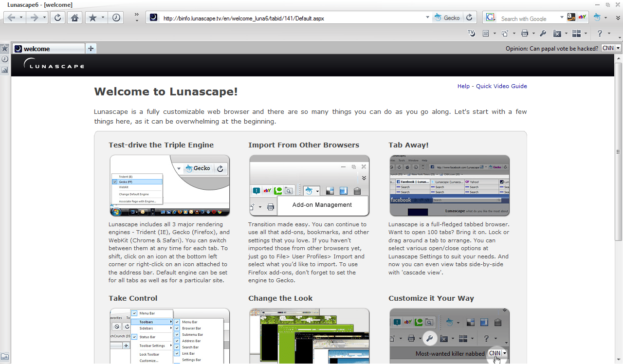
Task: Open search box history dropdown arrow
Action: click(x=562, y=18)
